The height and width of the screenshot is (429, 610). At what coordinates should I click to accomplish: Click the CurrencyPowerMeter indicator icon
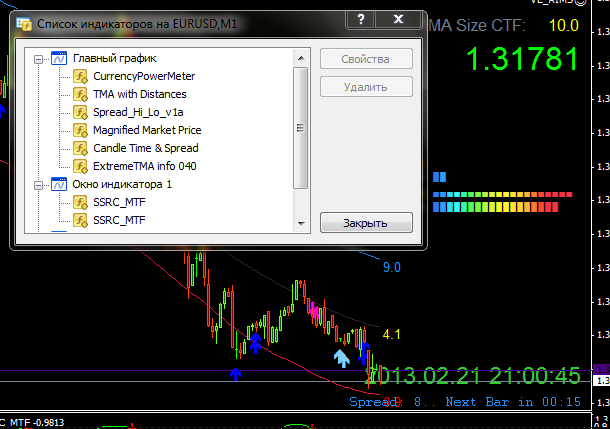[x=81, y=76]
